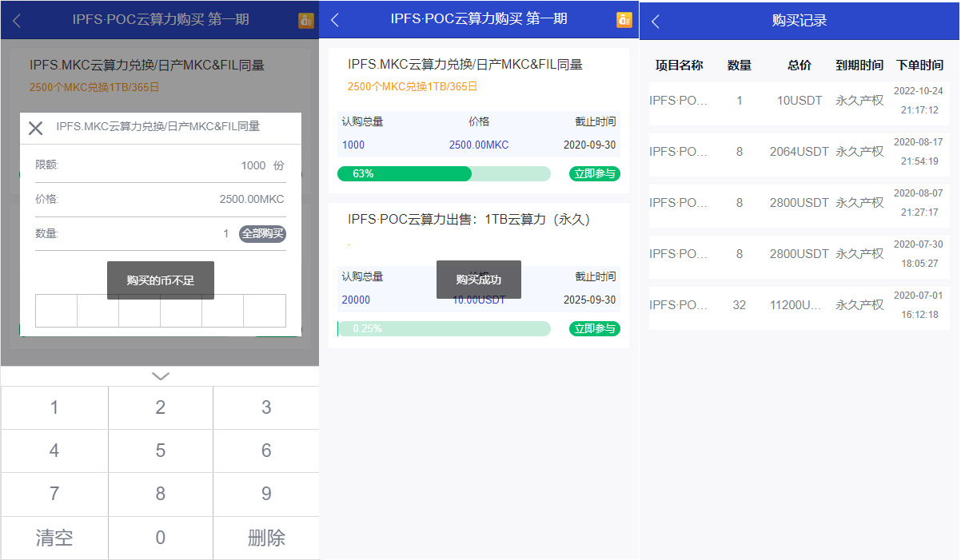Collapse the numeric keypad with the chevron
This screenshot has width=965, height=560.
click(x=160, y=375)
